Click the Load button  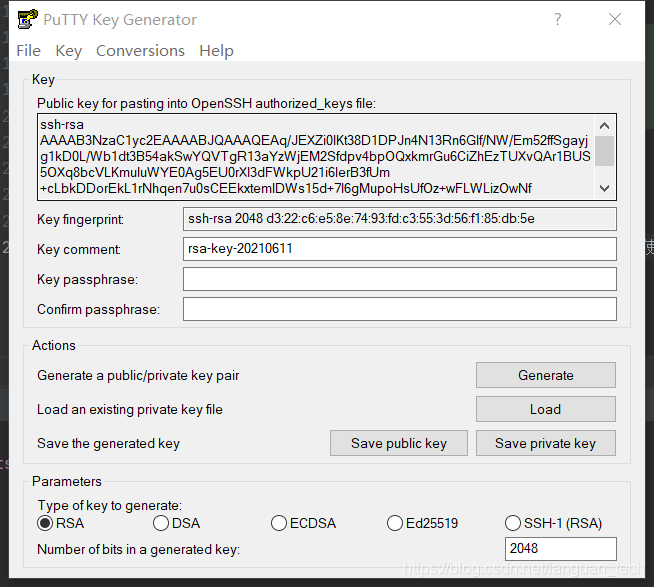(x=546, y=409)
